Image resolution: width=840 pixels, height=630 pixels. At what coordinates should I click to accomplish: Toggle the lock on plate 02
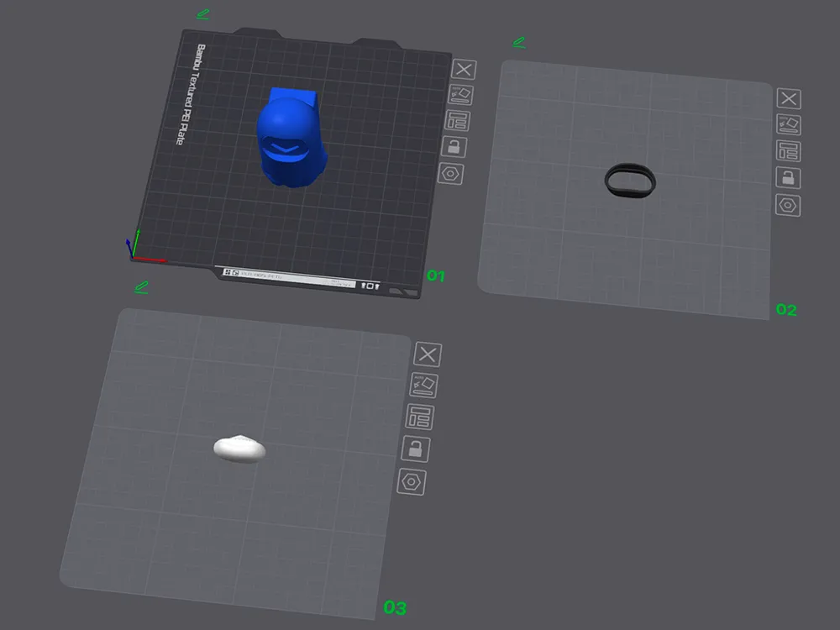[788, 178]
